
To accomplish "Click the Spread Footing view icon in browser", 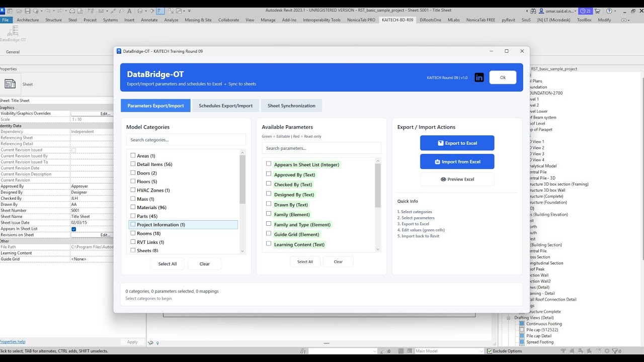I will 522,342.
